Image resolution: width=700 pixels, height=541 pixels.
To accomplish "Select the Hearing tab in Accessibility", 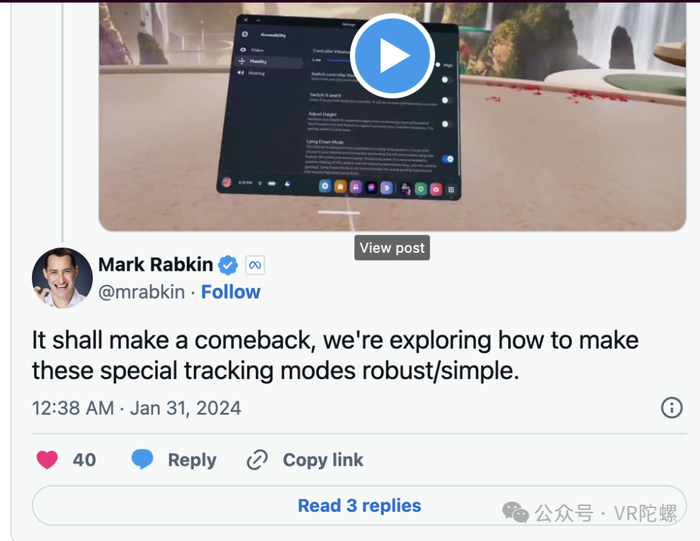I will 252,73.
